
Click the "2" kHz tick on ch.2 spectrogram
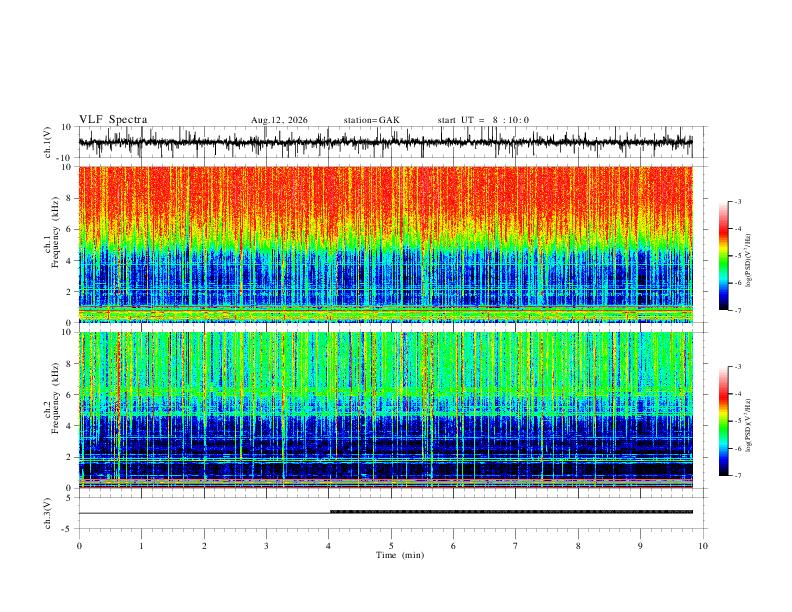click(x=70, y=457)
